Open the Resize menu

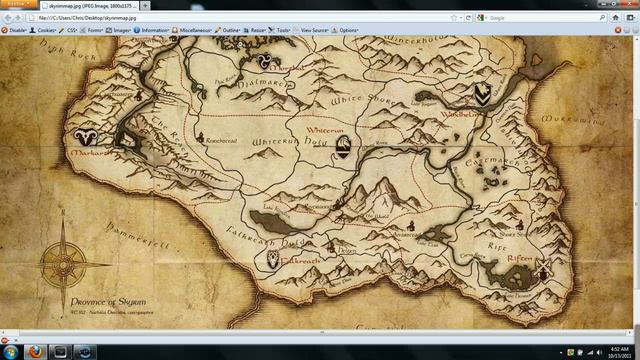(255, 30)
